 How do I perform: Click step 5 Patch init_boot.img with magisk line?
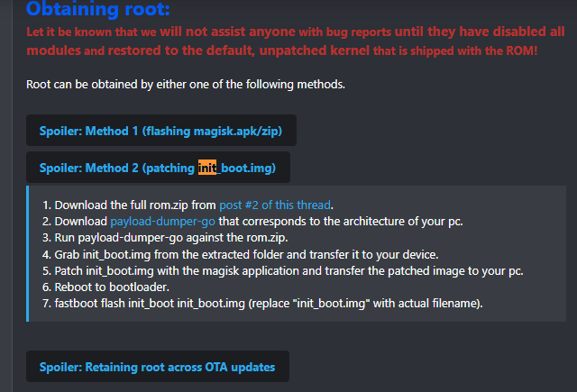pos(282,271)
